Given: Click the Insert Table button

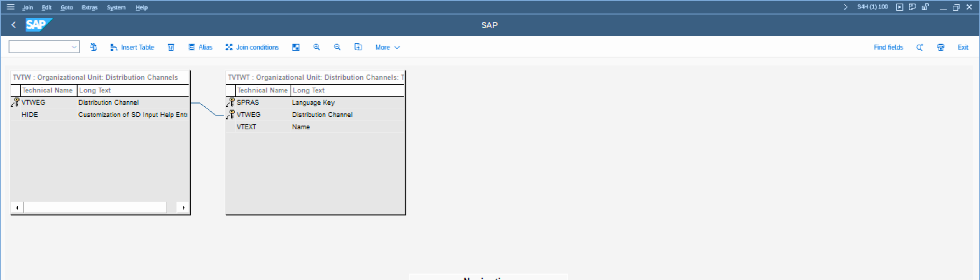Looking at the screenshot, I should point(132,47).
